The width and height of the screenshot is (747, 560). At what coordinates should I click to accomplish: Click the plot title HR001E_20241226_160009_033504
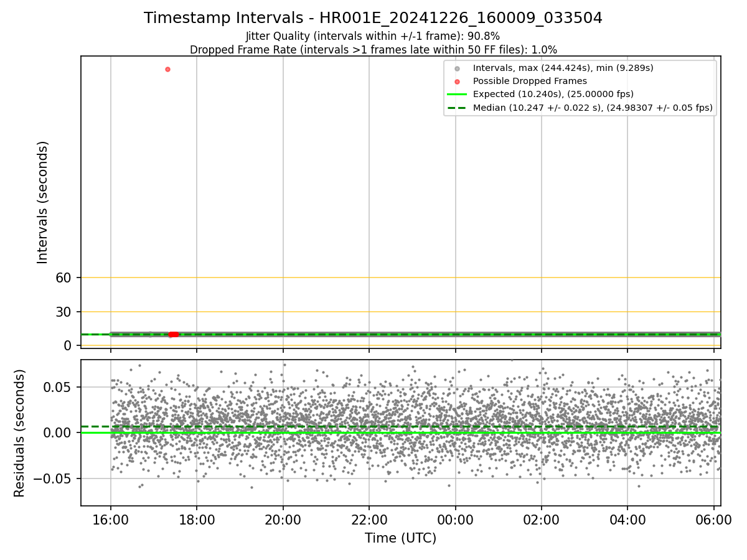click(x=373, y=18)
